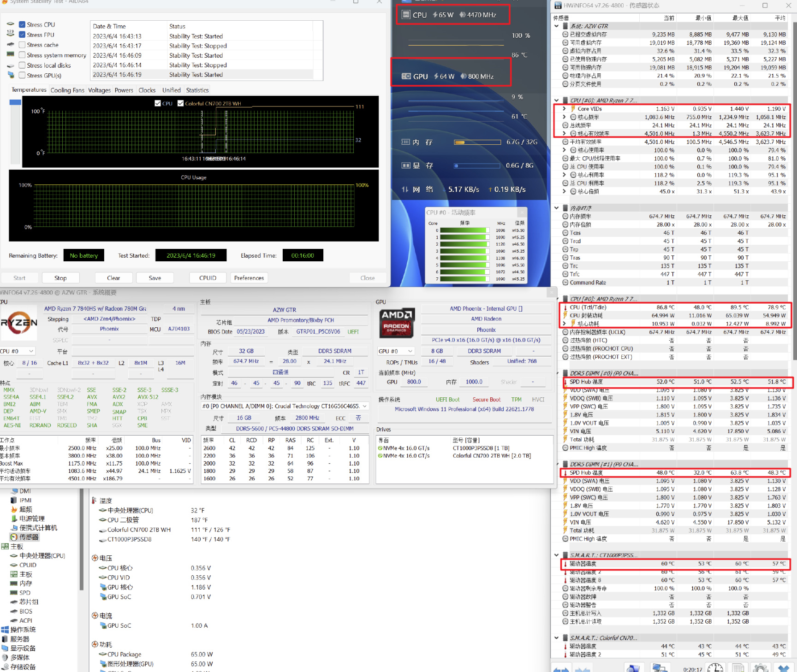Collapse S.M.A.R.T.: Colorful CN70 group
Viewport: 797px width, 672px height.
point(557,638)
